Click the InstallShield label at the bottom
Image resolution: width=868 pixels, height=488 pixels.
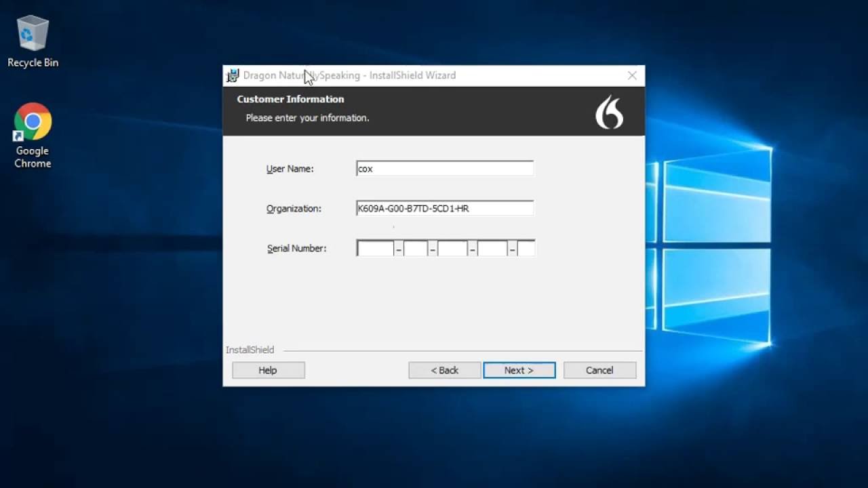(x=250, y=350)
